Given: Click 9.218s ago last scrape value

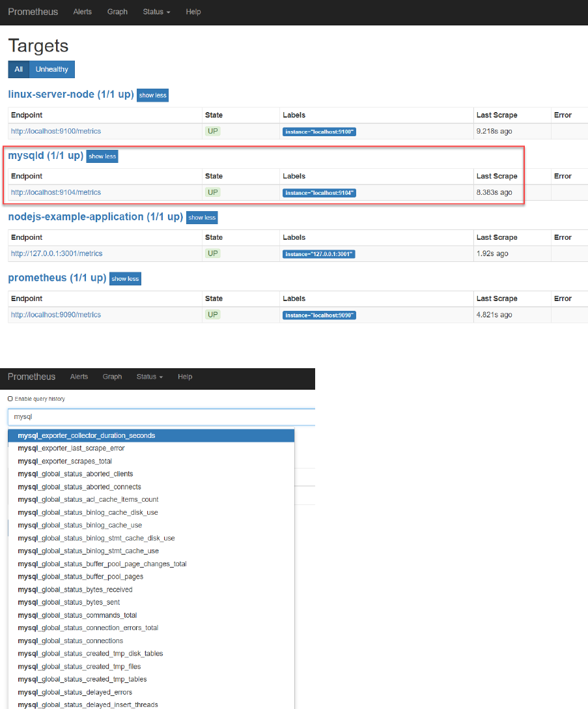Looking at the screenshot, I should [x=494, y=131].
